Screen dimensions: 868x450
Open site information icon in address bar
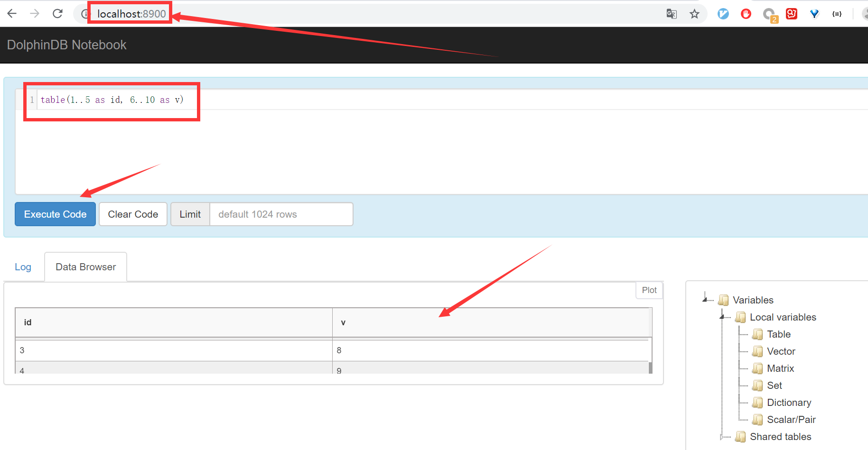tap(84, 14)
